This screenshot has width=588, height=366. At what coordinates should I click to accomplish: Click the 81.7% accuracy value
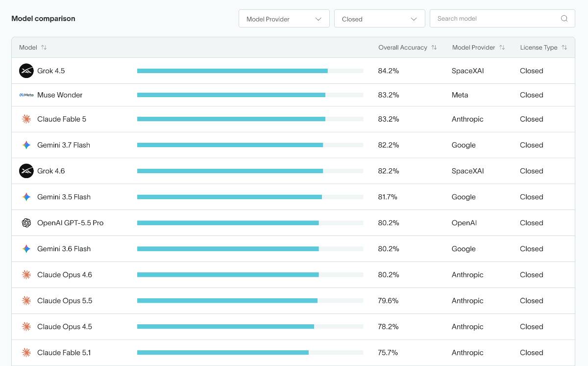click(x=388, y=197)
